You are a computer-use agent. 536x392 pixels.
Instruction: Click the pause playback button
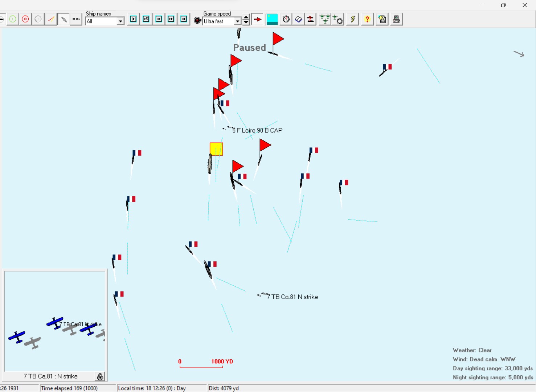(x=184, y=19)
